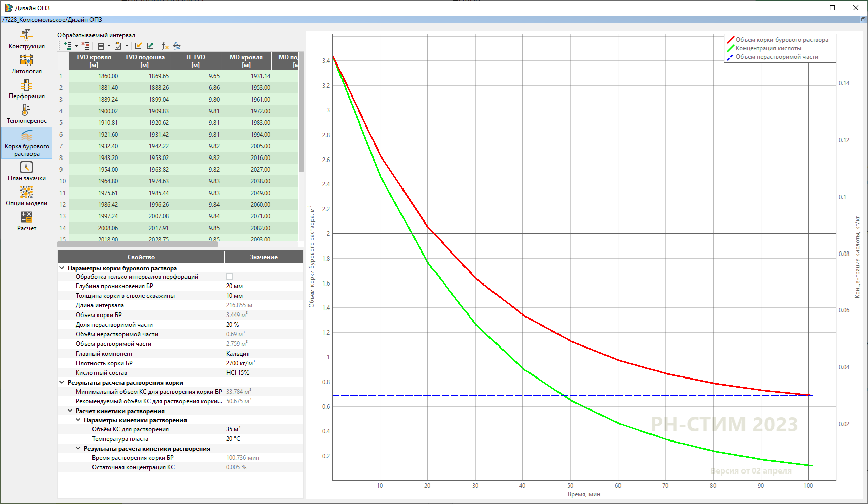Open Опции модели section
Screen dimensions: 868x504
[x=26, y=196]
